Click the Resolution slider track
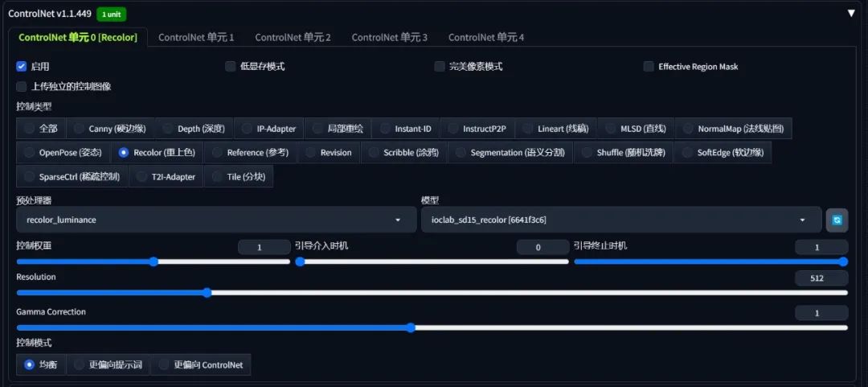The height and width of the screenshot is (387, 868). pyautogui.click(x=432, y=293)
